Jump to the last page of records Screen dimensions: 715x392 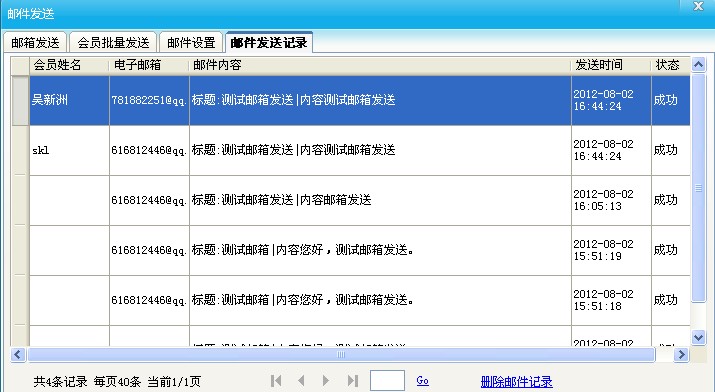point(352,381)
